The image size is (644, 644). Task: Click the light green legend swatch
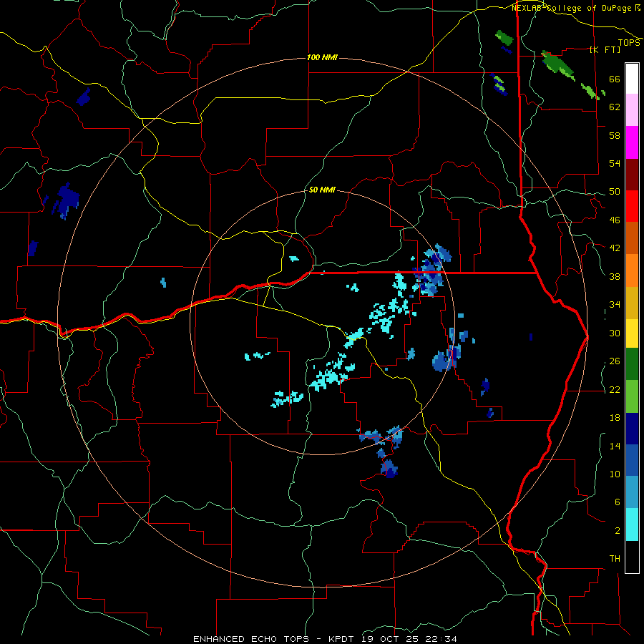[x=632, y=396]
